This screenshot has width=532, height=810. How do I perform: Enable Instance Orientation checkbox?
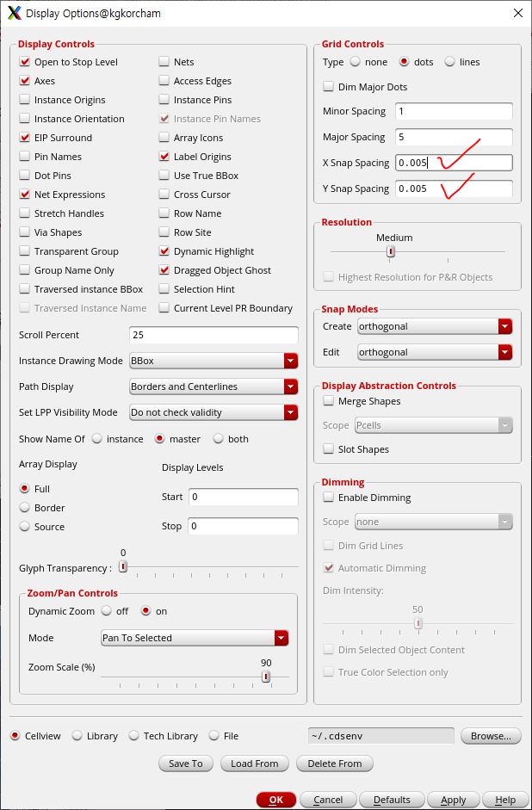click(24, 119)
